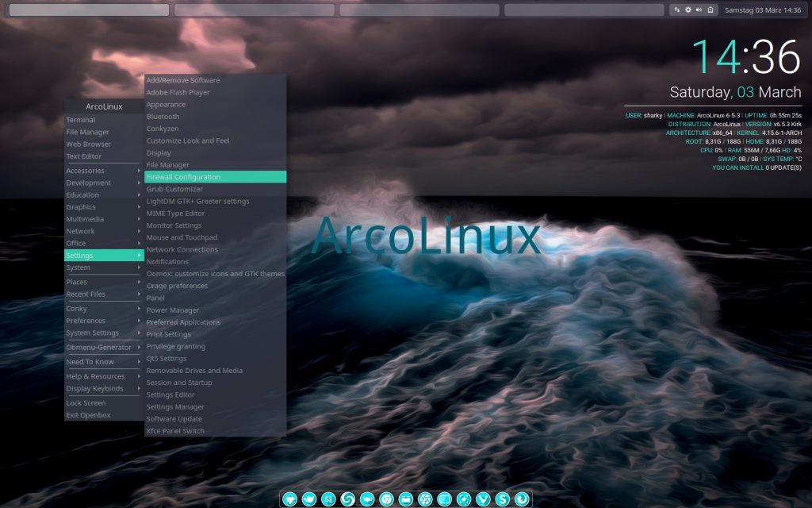Screen dimensions: 812x508
Task: Open Thunderbird mail from the dock
Action: [308, 498]
